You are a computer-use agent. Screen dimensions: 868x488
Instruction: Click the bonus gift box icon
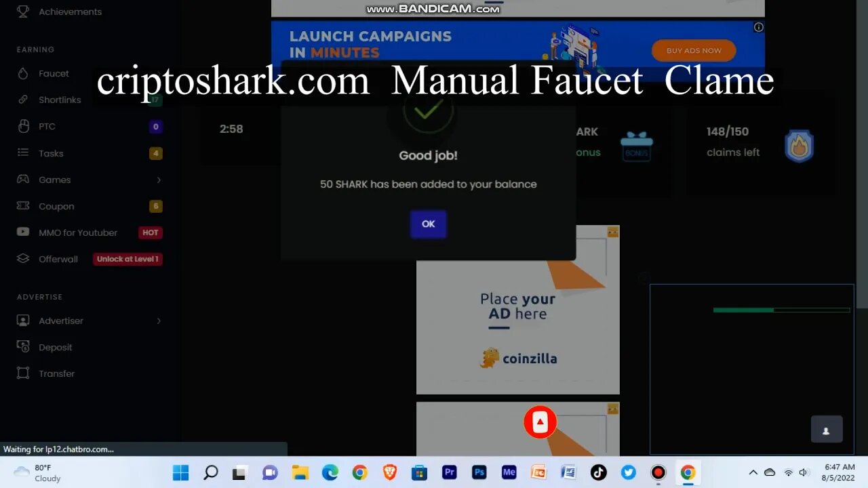point(637,146)
